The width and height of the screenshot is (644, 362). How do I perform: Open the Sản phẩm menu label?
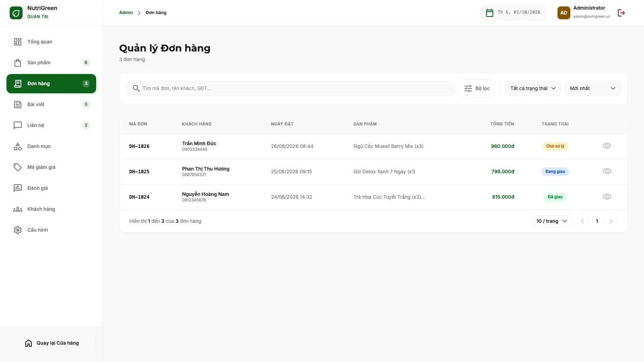click(39, 63)
